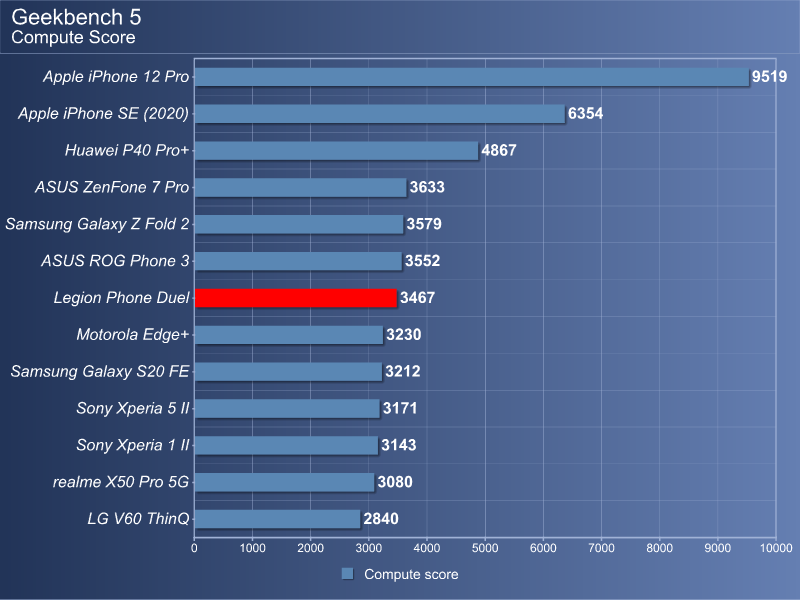Image resolution: width=800 pixels, height=600 pixels.
Task: Click the Samsung Galaxy Z Fold 2 bar
Action: (298, 224)
